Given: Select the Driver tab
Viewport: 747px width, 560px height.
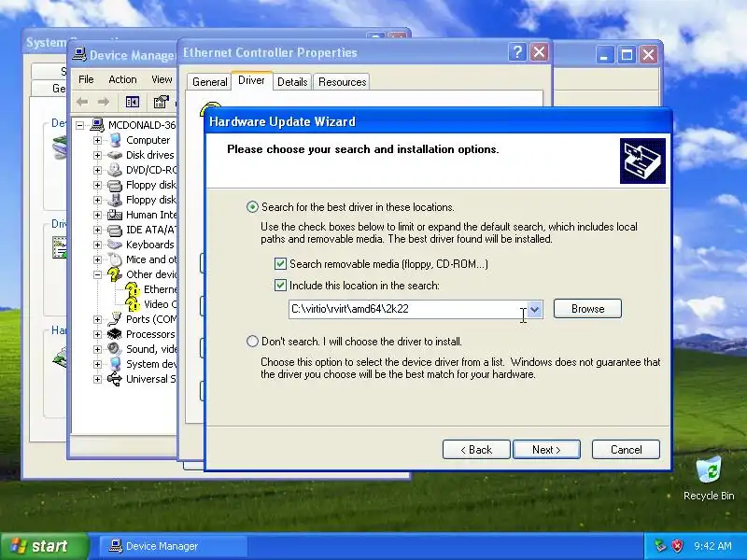Looking at the screenshot, I should coord(251,80).
